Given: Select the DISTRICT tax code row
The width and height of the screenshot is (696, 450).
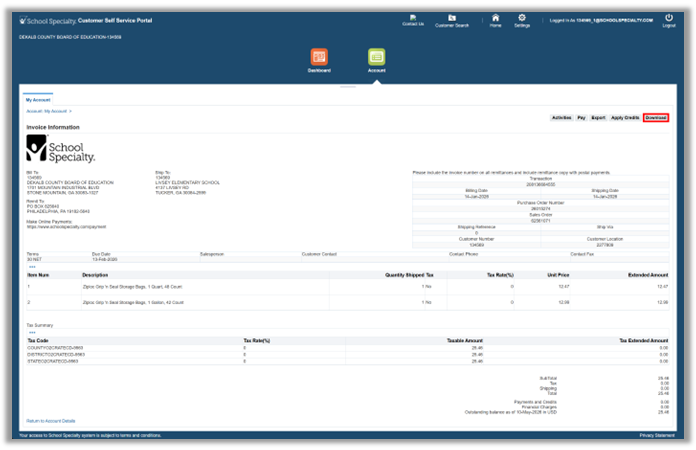Looking at the screenshot, I should tap(348, 355).
